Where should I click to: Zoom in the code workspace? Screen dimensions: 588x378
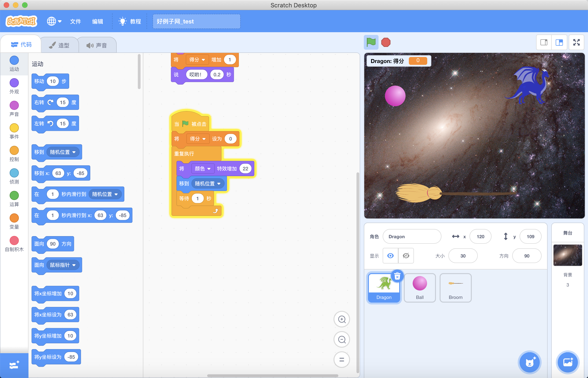(342, 319)
